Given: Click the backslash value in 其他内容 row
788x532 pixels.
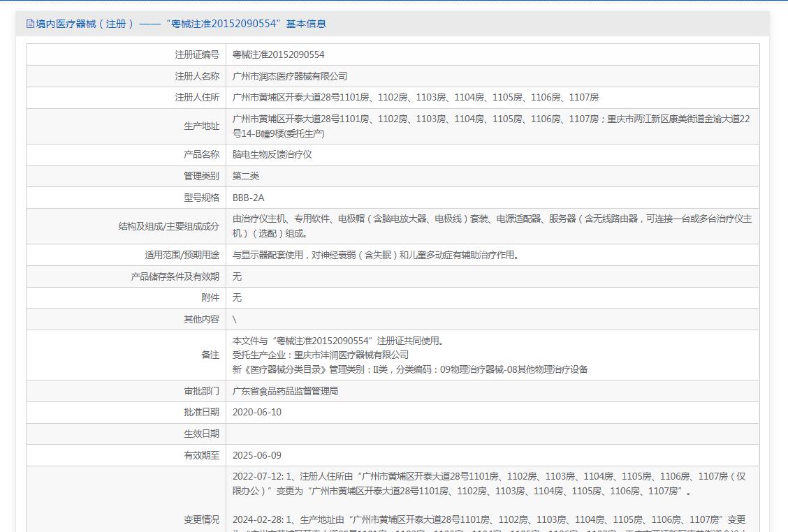Looking at the screenshot, I should click(x=235, y=319).
